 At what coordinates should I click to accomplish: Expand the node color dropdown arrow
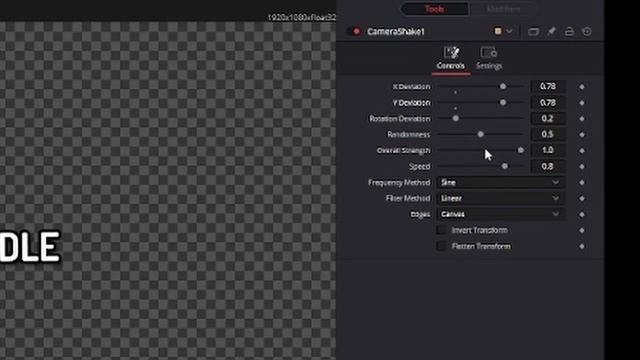coord(509,31)
